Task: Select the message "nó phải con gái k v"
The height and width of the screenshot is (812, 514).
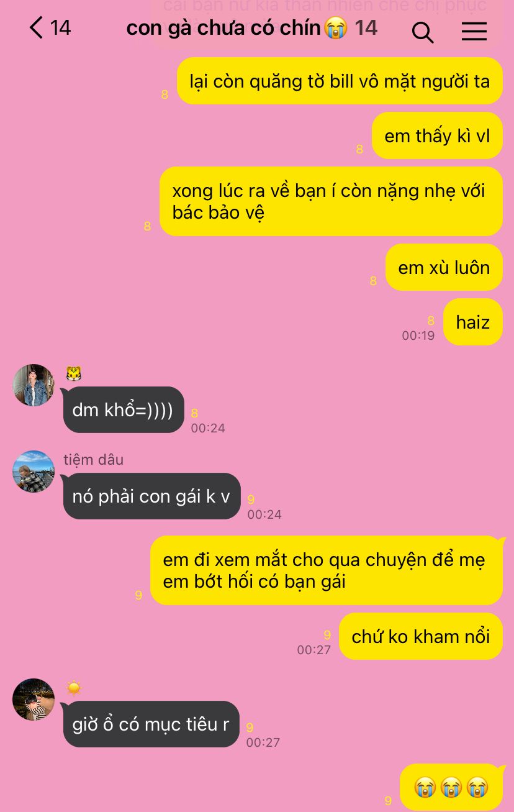Action: pos(151,496)
